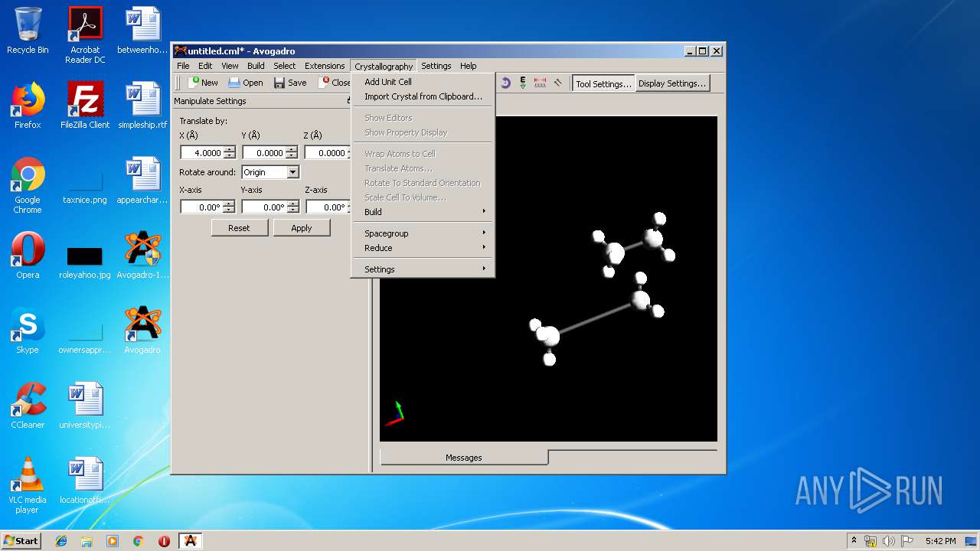This screenshot has height=551, width=980.
Task: Show hidden system tray icons
Action: click(854, 541)
